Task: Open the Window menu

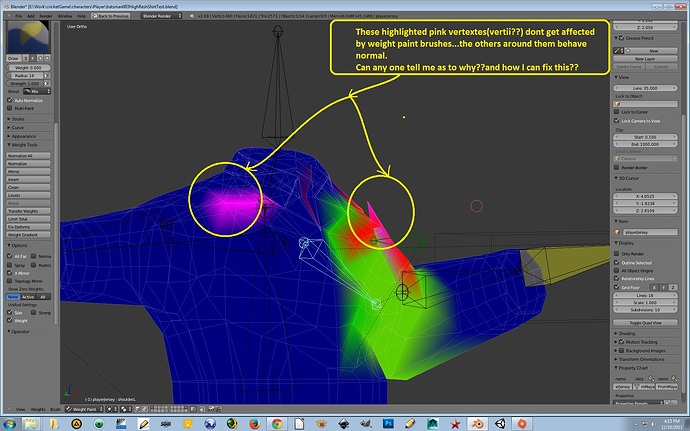Action: point(65,16)
